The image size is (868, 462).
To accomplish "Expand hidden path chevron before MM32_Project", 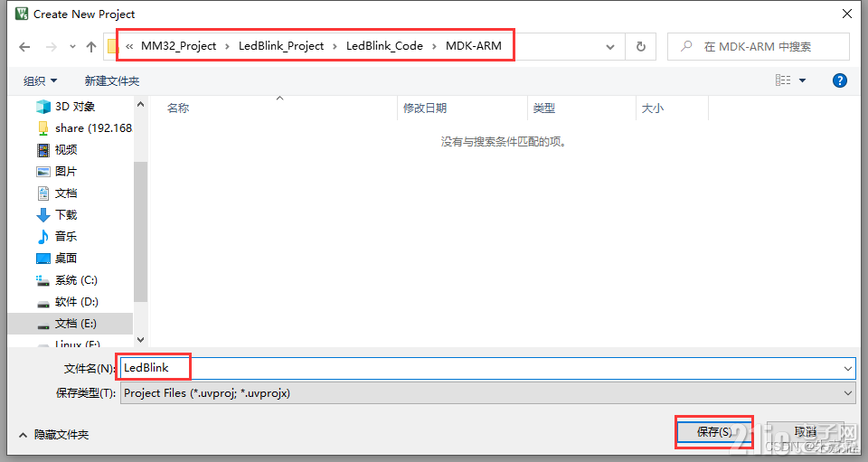I will click(x=129, y=46).
